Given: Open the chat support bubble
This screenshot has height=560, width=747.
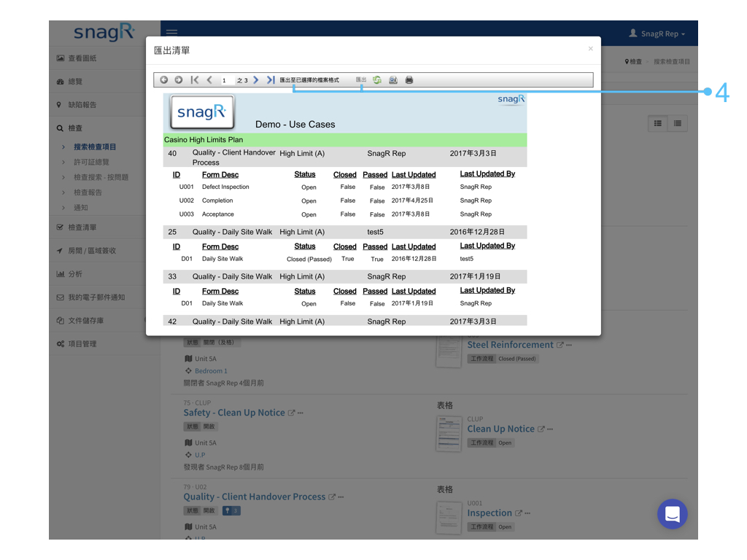Looking at the screenshot, I should pos(672,514).
